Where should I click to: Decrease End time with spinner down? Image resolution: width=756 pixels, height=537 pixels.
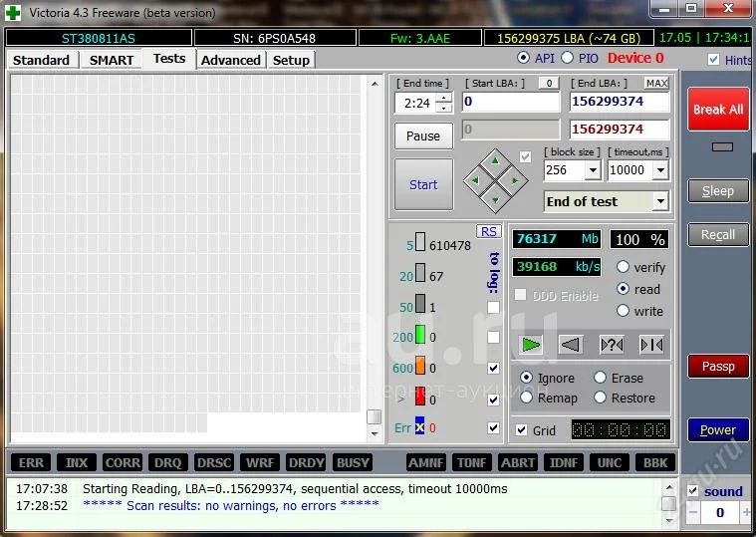[444, 108]
